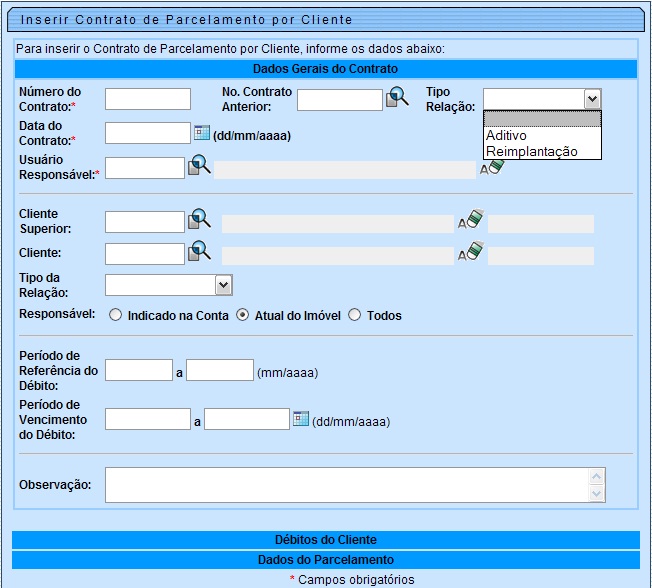Clear Cliente field using eraser icon
The height and width of the screenshot is (588, 652).
click(470, 253)
